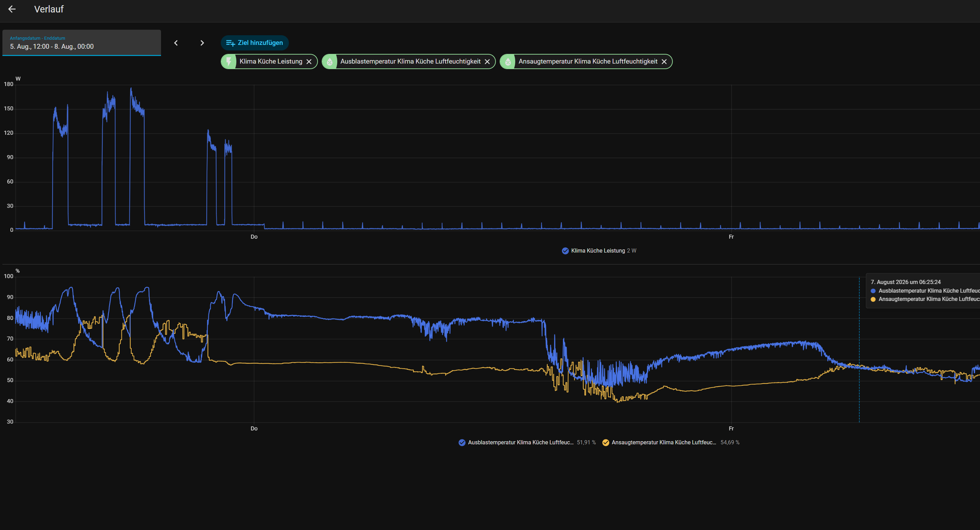
Task: Click the yellow Ansaugtemperatur dot in the tooltip
Action: click(873, 300)
